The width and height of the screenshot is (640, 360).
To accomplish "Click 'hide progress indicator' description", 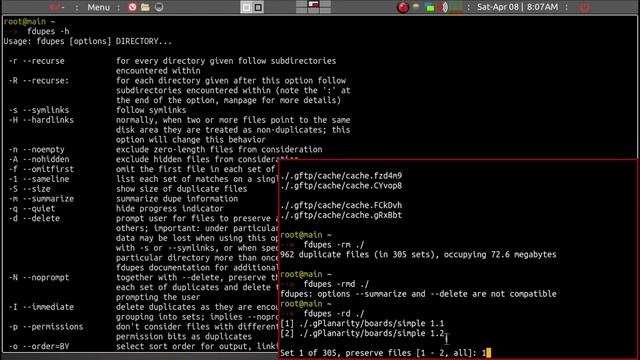I will 170,209.
